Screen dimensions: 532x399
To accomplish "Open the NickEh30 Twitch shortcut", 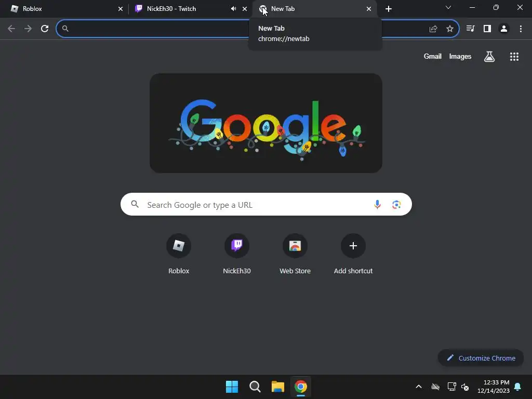I will 237,254.
